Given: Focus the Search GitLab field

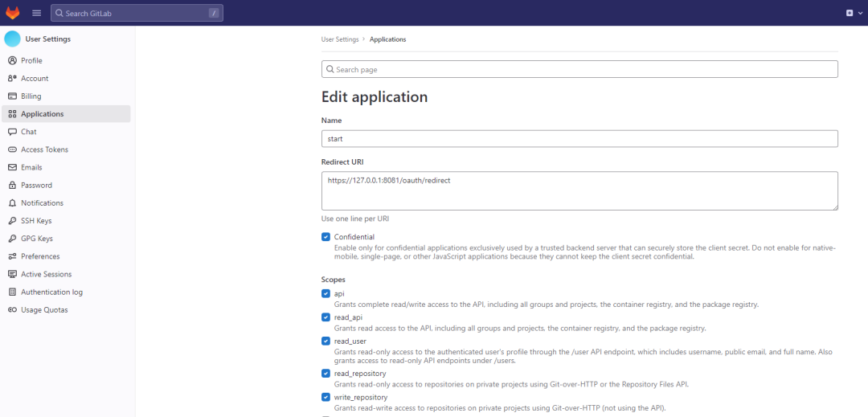Looking at the screenshot, I should tap(137, 14).
